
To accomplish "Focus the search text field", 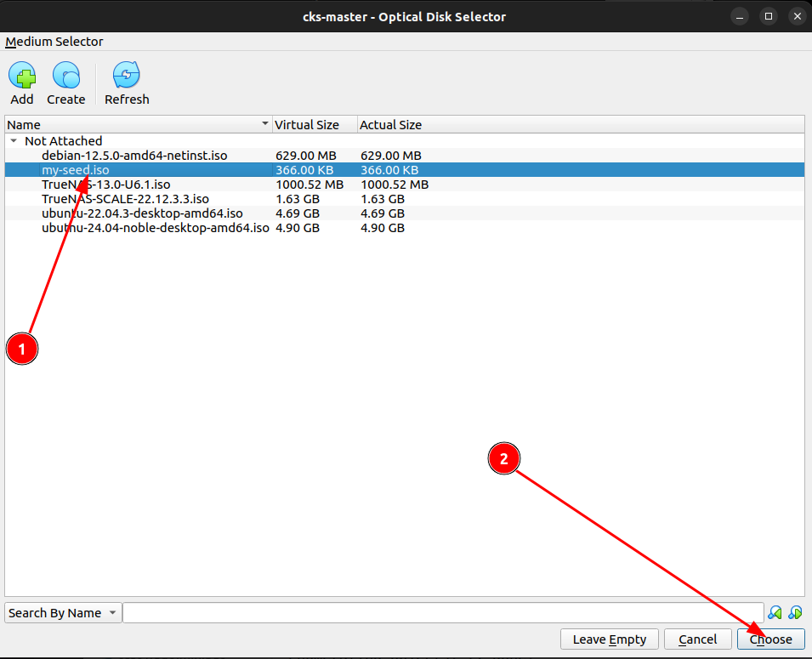I will click(442, 613).
